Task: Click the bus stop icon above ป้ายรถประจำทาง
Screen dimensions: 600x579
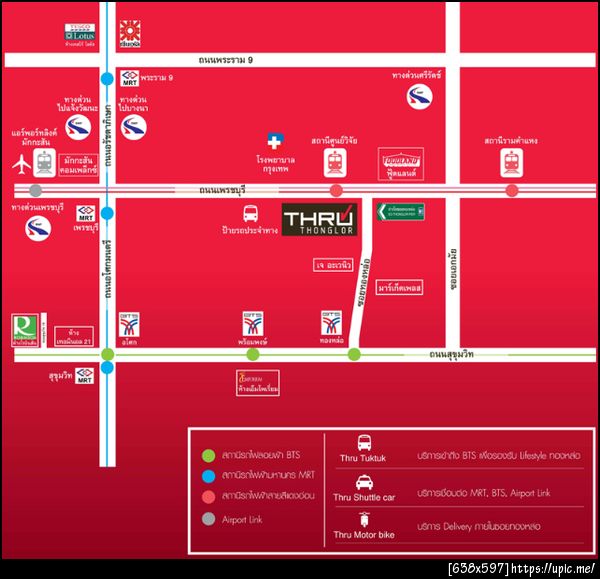Action: pyautogui.click(x=250, y=214)
